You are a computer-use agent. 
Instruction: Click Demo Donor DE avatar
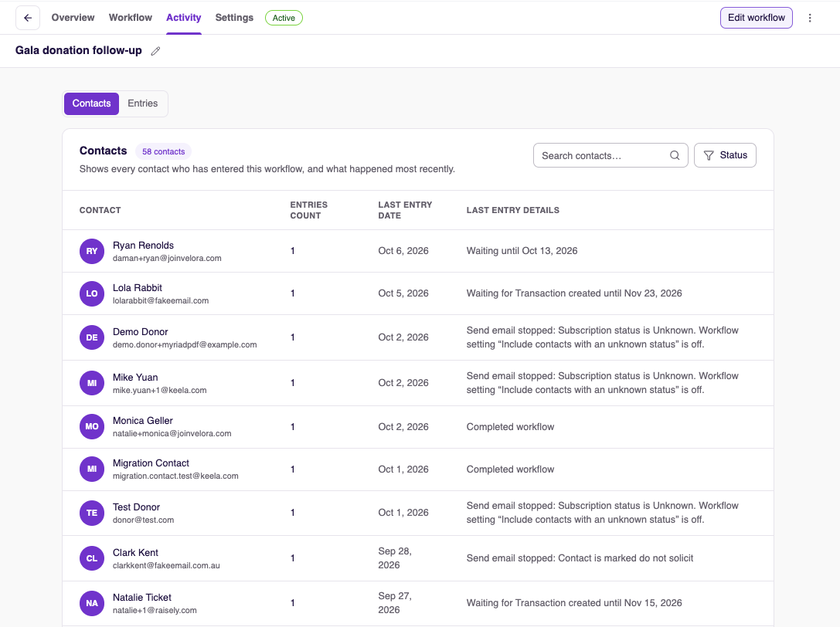click(x=92, y=337)
